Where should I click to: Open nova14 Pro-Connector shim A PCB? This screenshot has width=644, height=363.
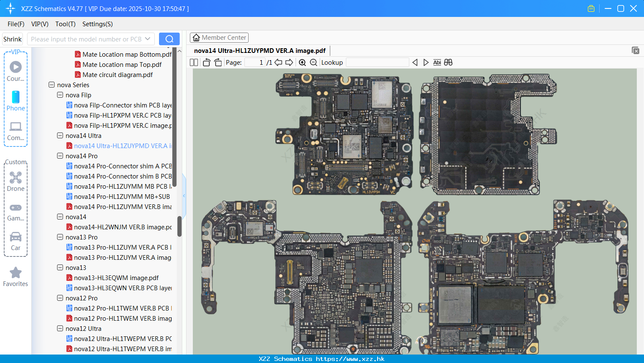click(x=119, y=166)
